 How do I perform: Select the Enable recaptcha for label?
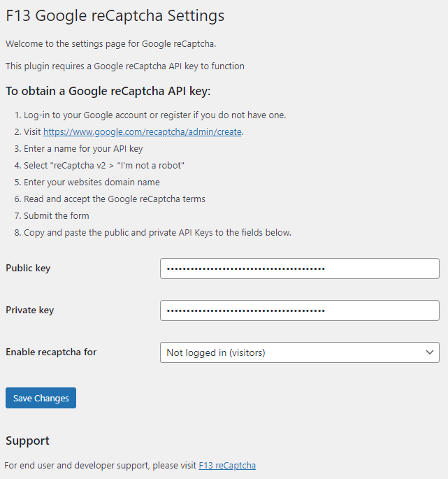[x=51, y=352]
